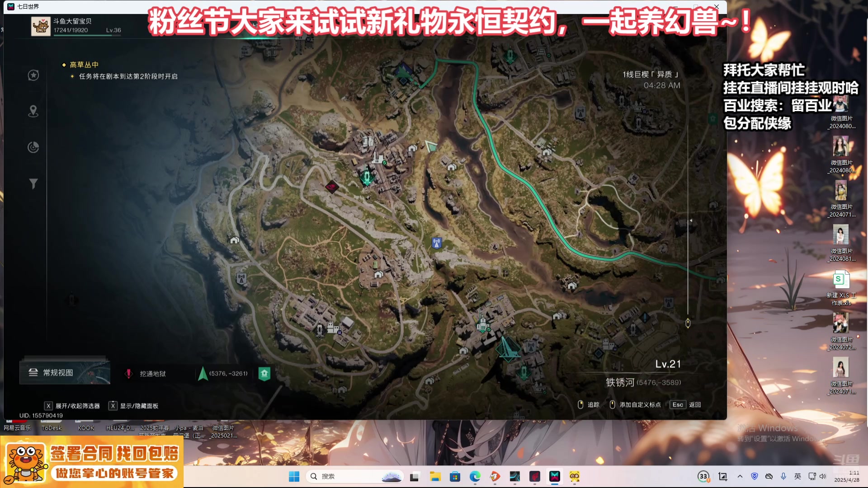Image resolution: width=868 pixels, height=488 pixels.
Task: Open the KOOK desktop shortcut
Action: [x=86, y=426]
